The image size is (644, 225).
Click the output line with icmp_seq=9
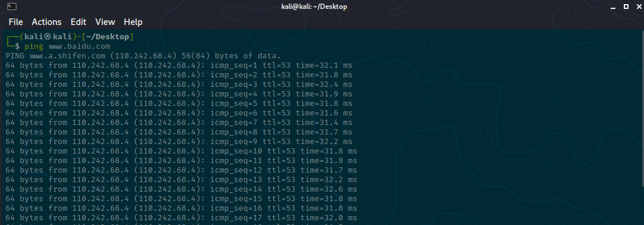tap(179, 142)
